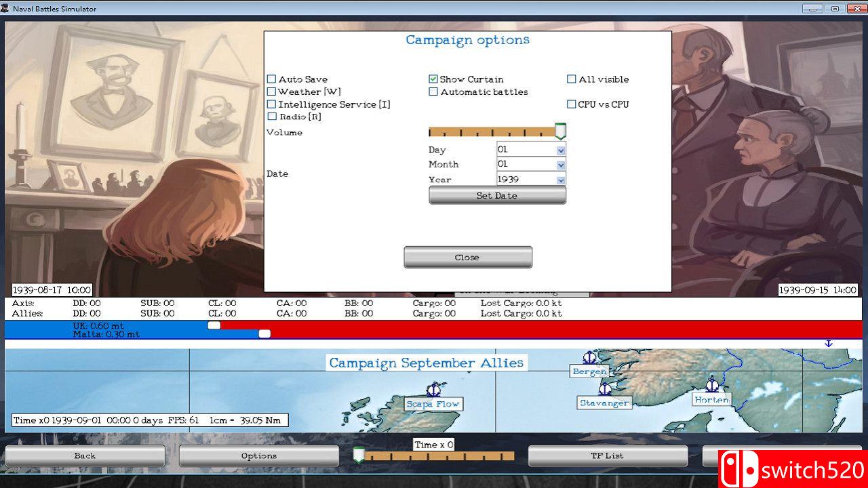
Task: Open the Year dropdown showing 1939
Action: 560,180
